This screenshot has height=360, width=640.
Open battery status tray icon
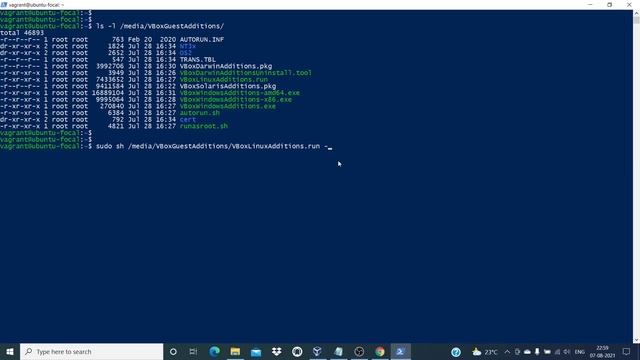[547, 352]
